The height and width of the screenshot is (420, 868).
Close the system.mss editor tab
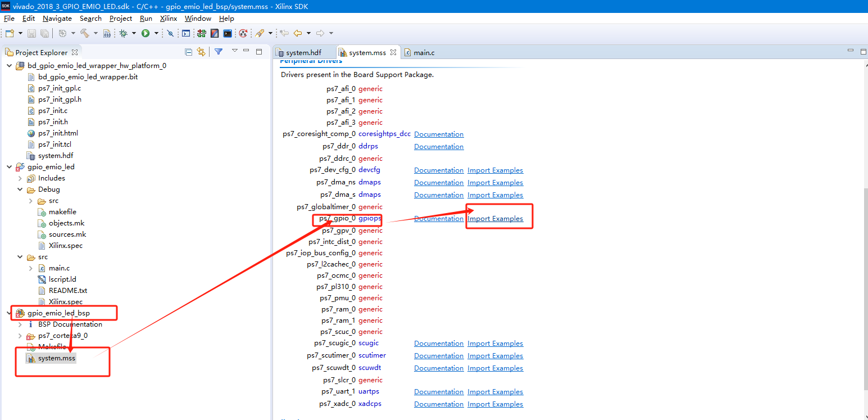[x=393, y=52]
